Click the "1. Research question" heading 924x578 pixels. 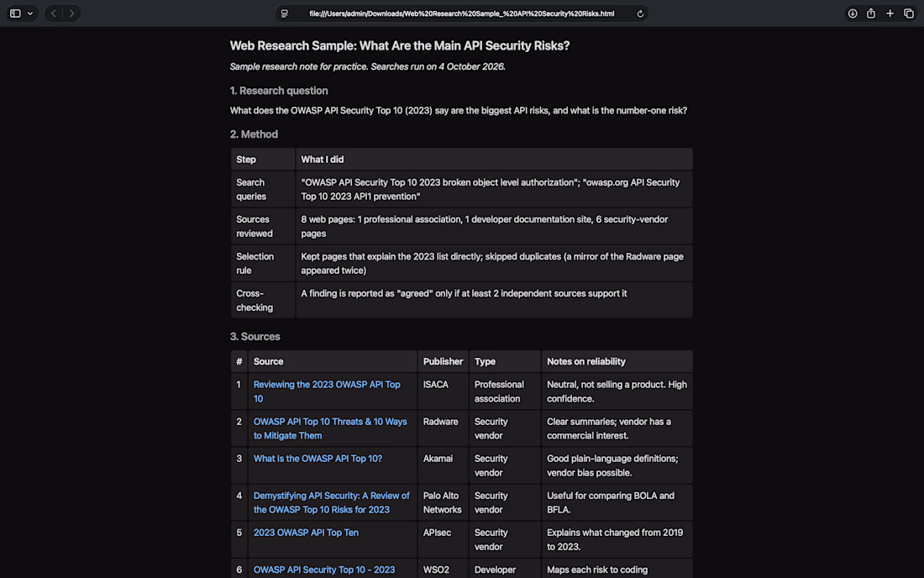(279, 91)
